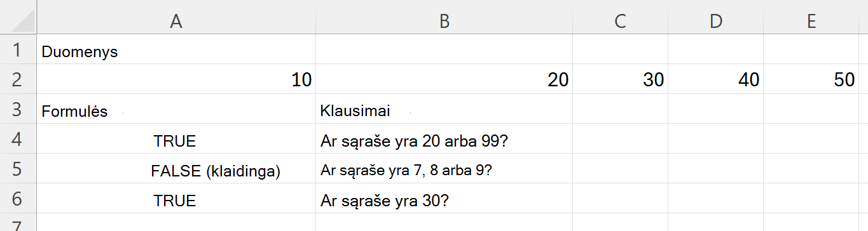
Task: Select column A header
Action: 176,21
